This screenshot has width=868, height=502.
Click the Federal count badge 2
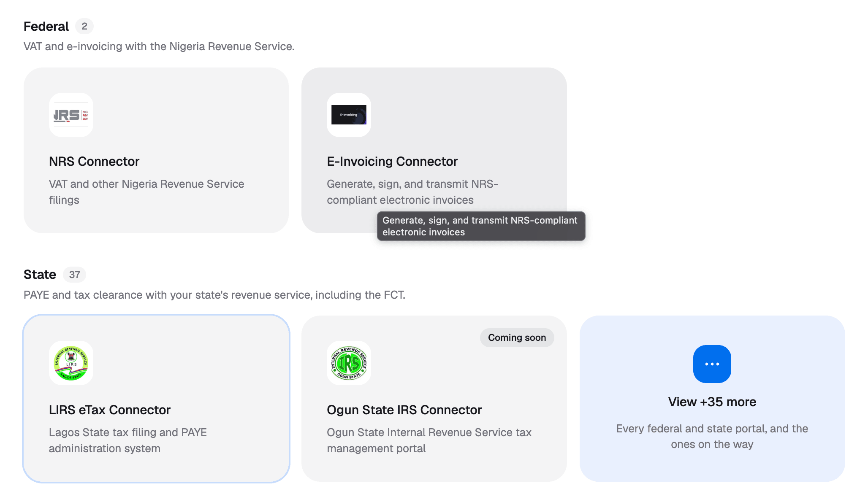tap(84, 26)
